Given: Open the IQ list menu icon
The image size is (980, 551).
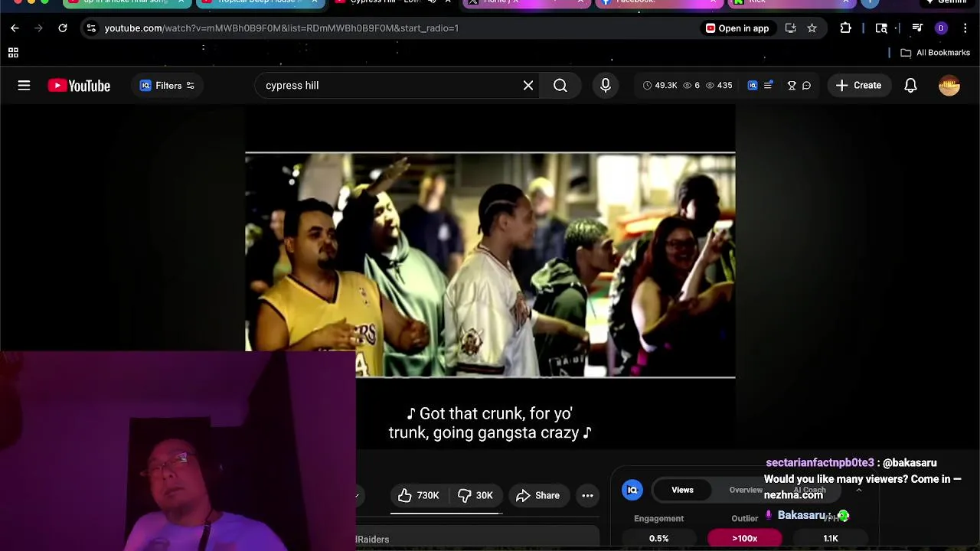Looking at the screenshot, I should (x=768, y=85).
